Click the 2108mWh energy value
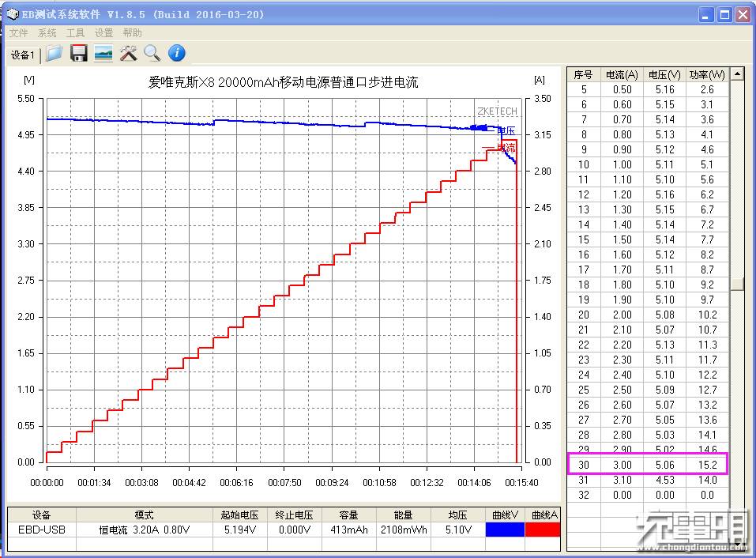Screen dimensions: 756x558 coord(404,530)
